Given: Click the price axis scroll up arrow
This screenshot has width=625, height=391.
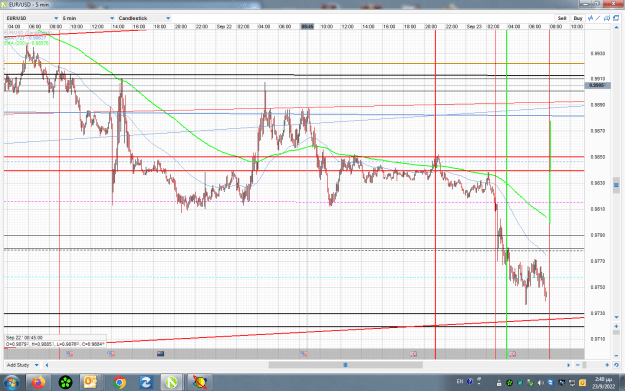Looking at the screenshot, I should coord(616,27).
